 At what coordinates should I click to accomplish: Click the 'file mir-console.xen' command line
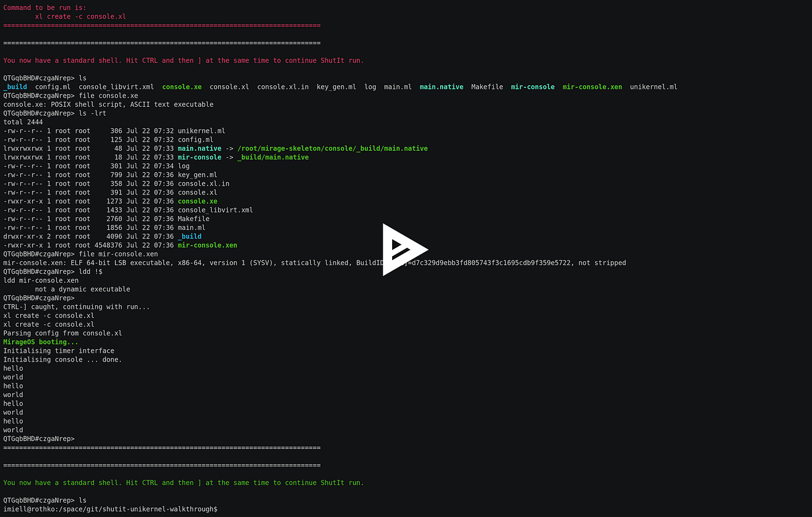[x=81, y=254]
